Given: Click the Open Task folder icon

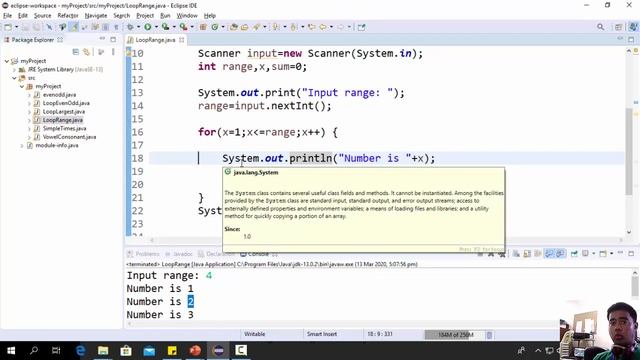Looking at the screenshot, I should [244, 27].
